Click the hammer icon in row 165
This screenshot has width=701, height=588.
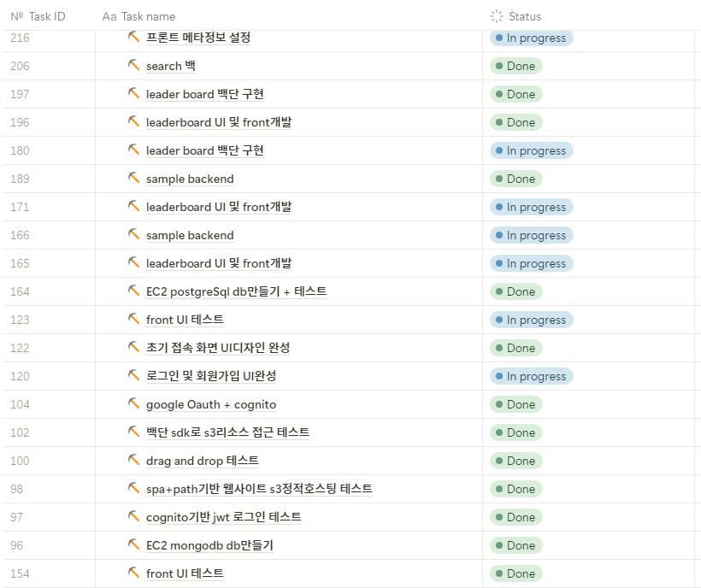tap(133, 262)
